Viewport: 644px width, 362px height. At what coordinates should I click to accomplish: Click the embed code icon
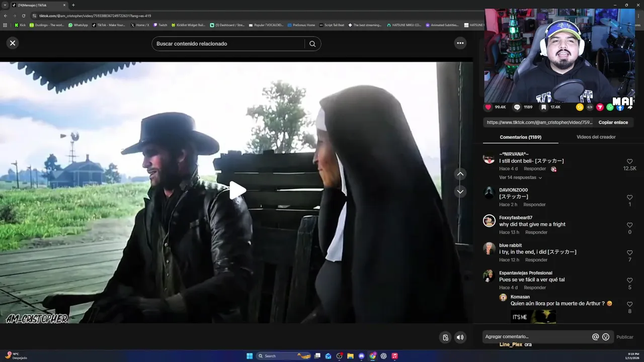tap(590, 107)
